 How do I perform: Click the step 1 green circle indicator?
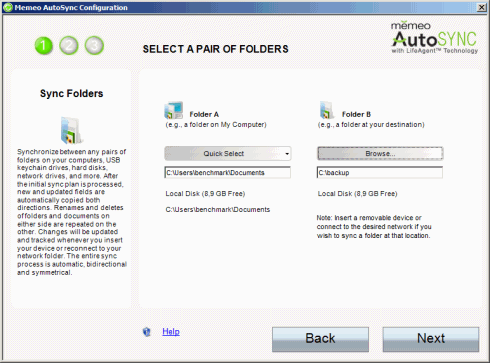click(44, 46)
